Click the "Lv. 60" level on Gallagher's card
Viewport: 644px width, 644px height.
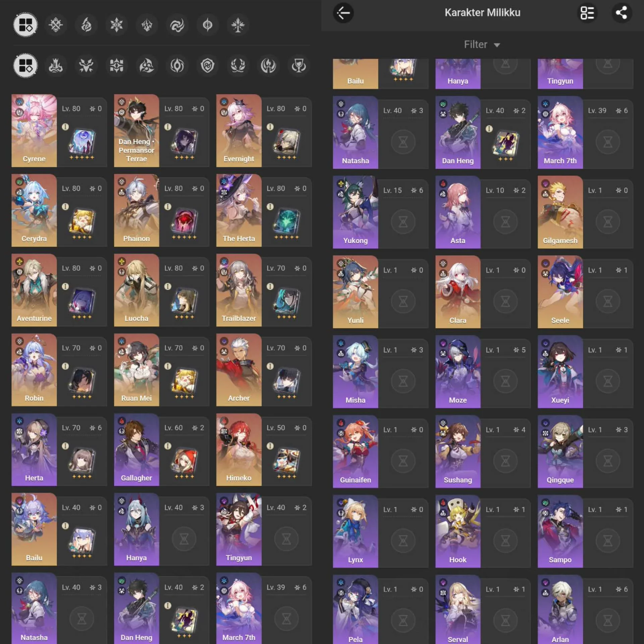173,428
